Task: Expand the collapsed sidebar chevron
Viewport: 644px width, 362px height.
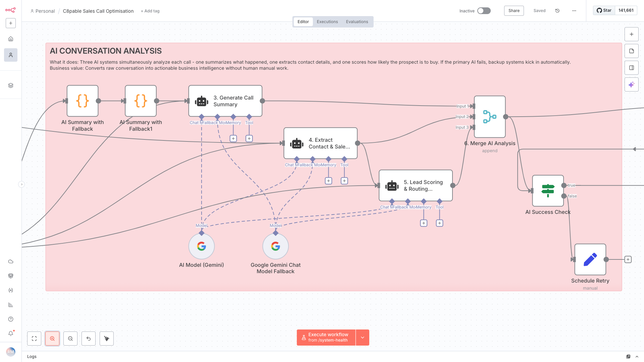Action: [x=21, y=184]
